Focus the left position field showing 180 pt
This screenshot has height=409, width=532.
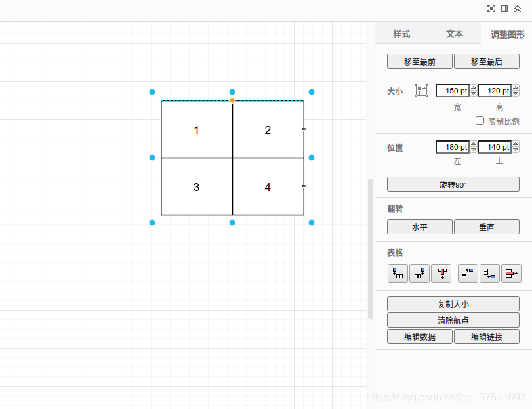click(453, 147)
